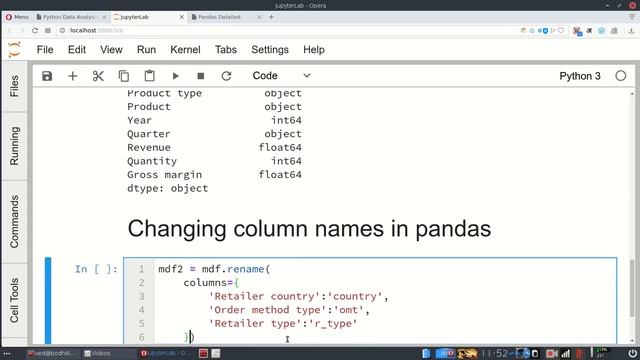Click the Changing column names in pandas heading
640x360 pixels.
(309, 229)
